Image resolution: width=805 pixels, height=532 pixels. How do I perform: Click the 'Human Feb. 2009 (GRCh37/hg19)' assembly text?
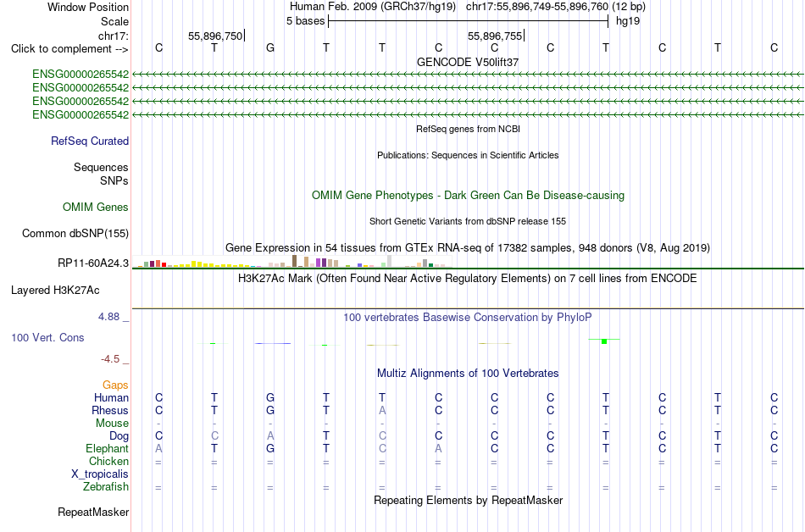pyautogui.click(x=373, y=7)
